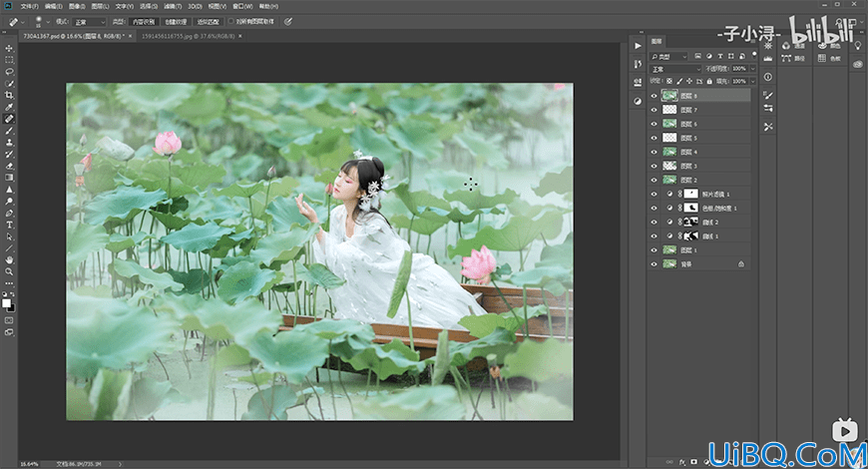Choose the 近似匹配 type button

(x=209, y=22)
